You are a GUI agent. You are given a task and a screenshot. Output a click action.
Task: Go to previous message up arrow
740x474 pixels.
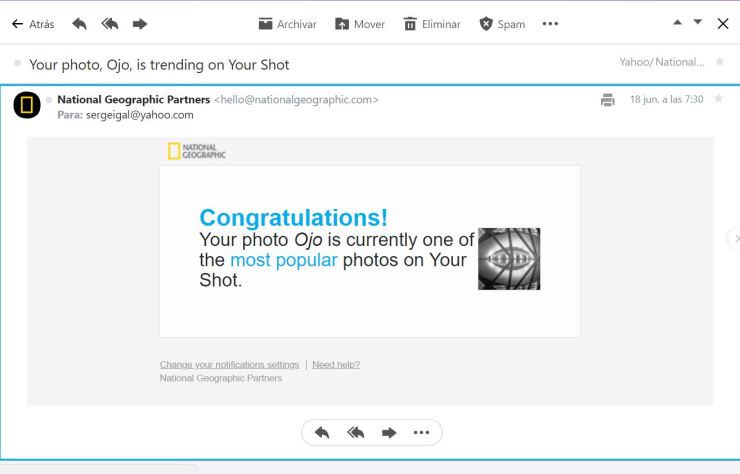point(677,23)
